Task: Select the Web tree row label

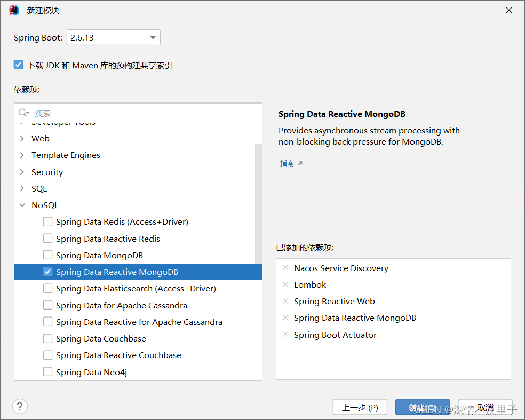Action: (40, 138)
